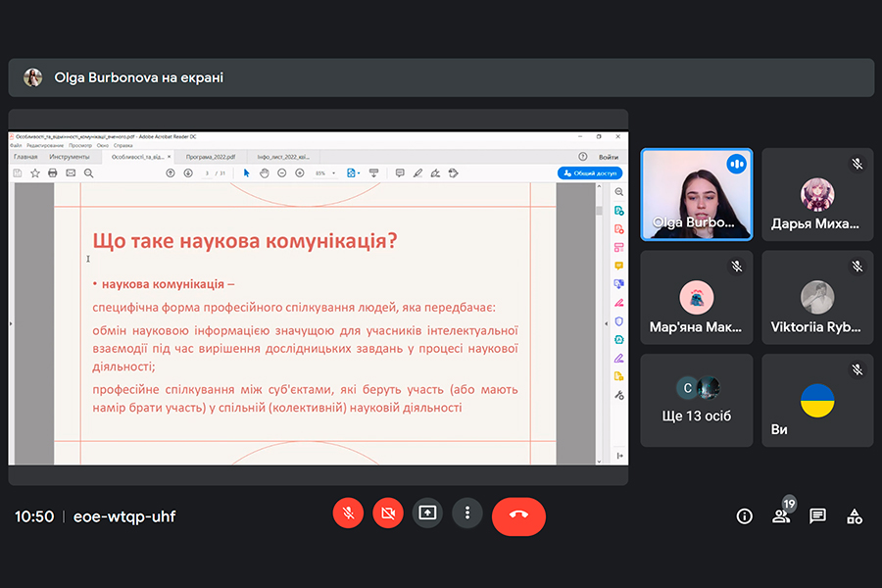Expand the zoom percentage dropdown
Viewport: 882px width, 588px height.
(x=334, y=173)
